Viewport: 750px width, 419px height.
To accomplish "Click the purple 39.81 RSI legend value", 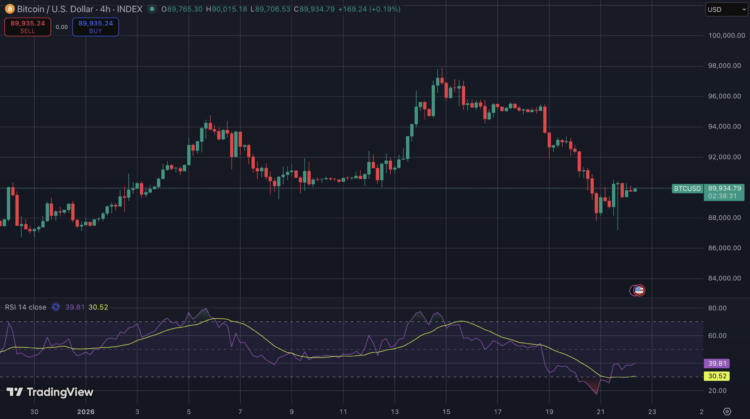I will [74, 307].
